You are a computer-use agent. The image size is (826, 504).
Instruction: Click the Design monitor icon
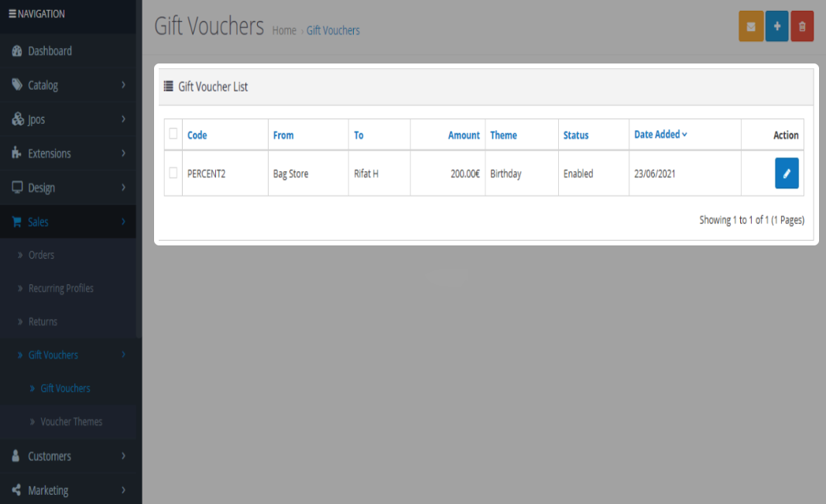tap(17, 187)
